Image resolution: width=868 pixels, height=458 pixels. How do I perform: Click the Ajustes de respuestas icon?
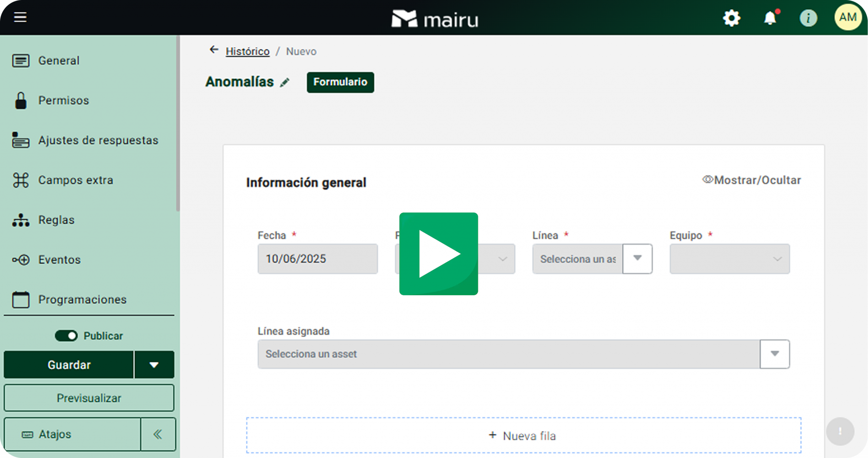click(21, 140)
